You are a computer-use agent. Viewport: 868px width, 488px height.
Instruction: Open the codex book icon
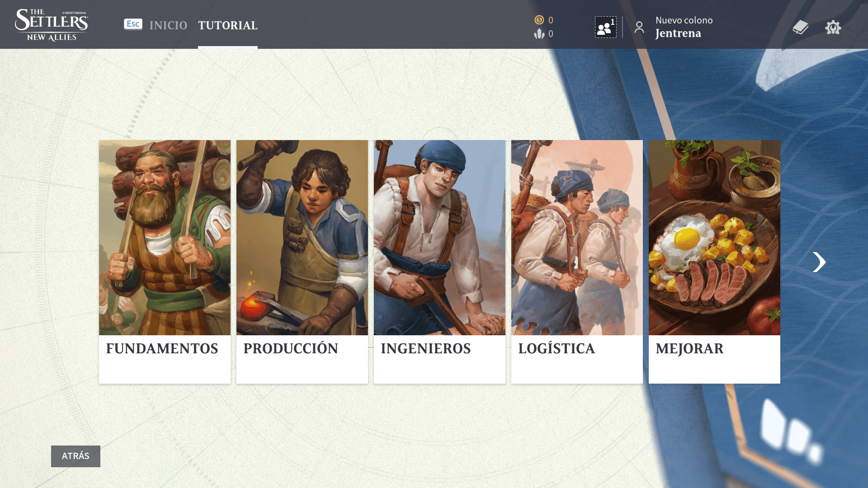800,27
